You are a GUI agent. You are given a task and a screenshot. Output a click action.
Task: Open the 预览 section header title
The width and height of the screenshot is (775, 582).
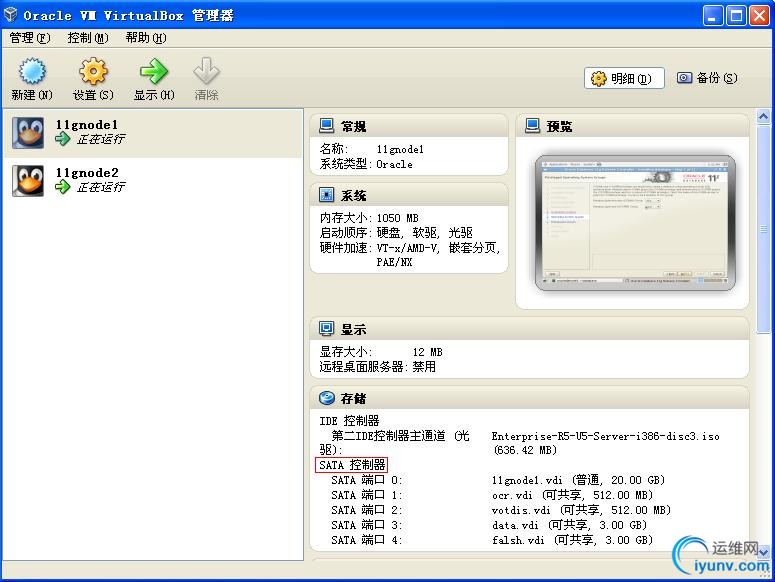pyautogui.click(x=560, y=126)
